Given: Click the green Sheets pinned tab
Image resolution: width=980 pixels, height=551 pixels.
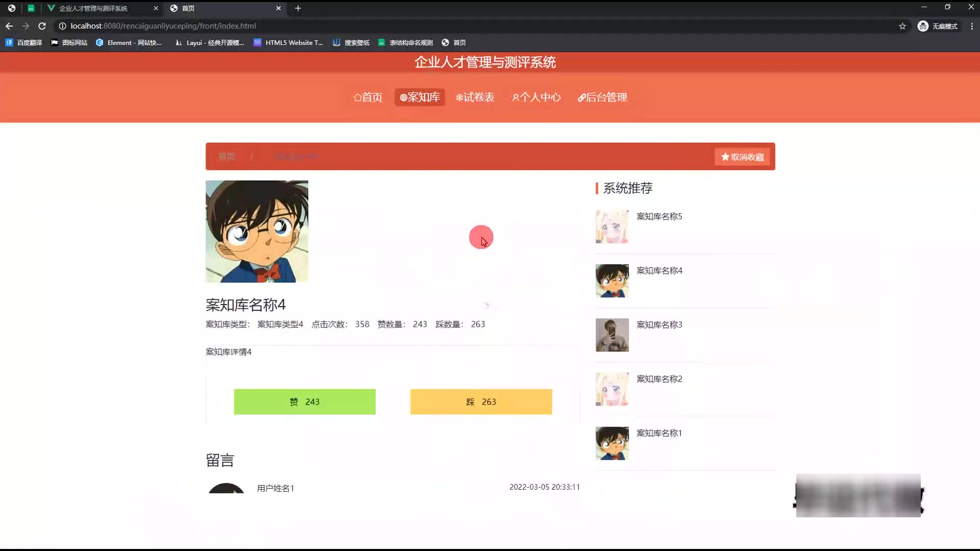Looking at the screenshot, I should pyautogui.click(x=31, y=8).
